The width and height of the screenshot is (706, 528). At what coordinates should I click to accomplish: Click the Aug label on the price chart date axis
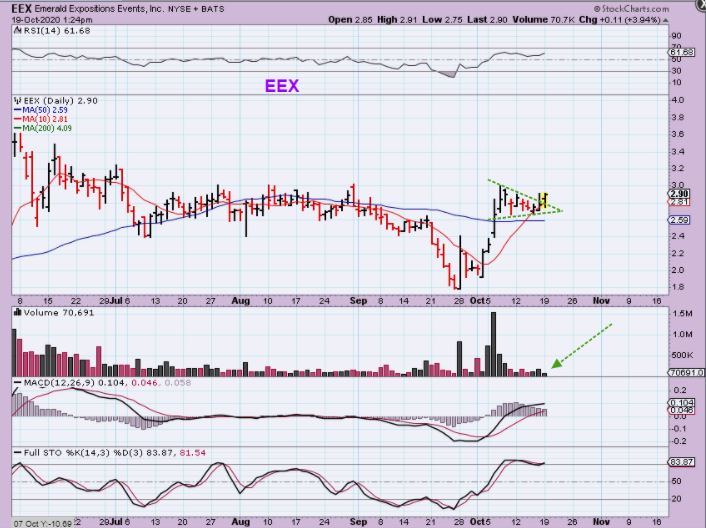pos(240,301)
